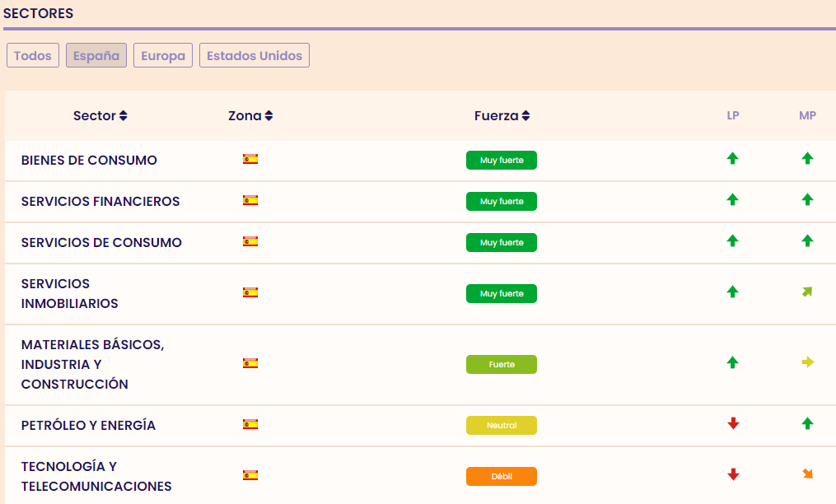Click Spain flag in Bienes de Consumo row
This screenshot has height=504, width=836.
click(x=250, y=159)
